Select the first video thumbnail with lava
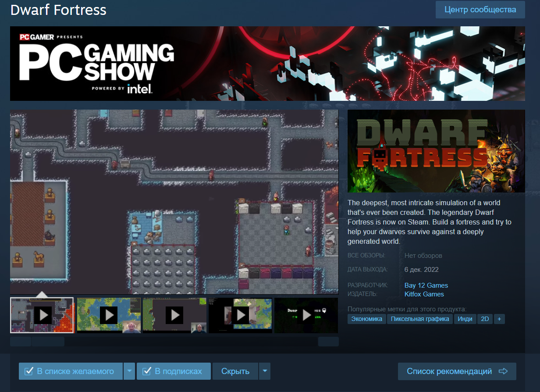540x392 pixels. [x=42, y=315]
